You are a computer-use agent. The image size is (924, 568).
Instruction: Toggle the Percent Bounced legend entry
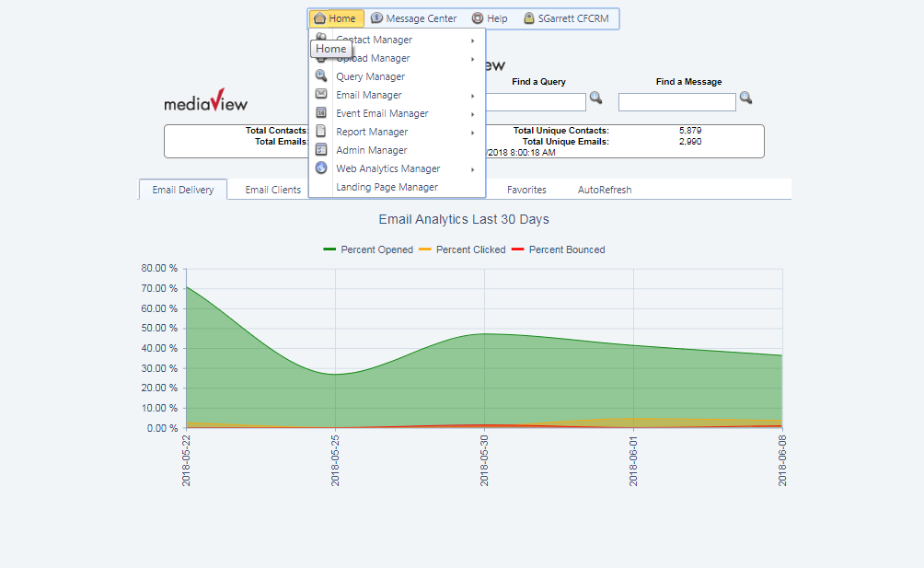point(558,249)
